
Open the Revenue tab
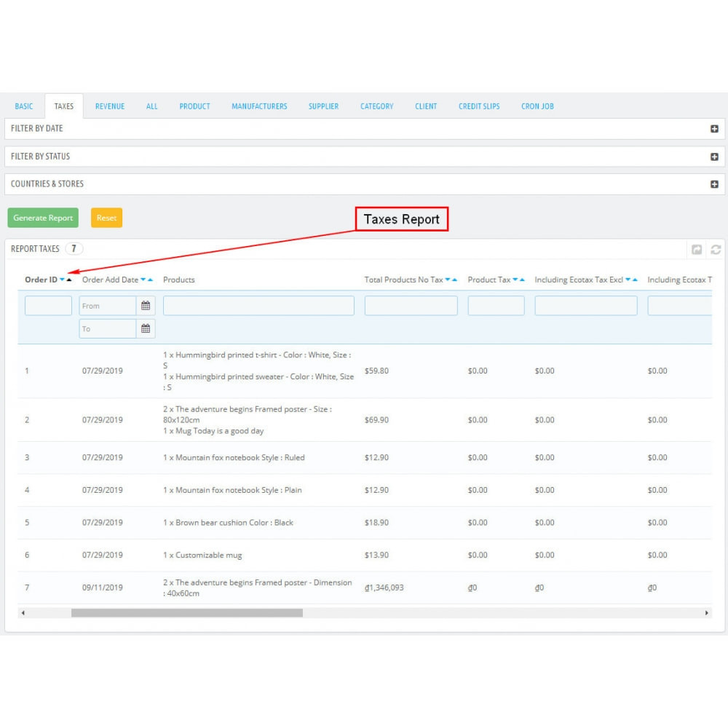point(110,106)
